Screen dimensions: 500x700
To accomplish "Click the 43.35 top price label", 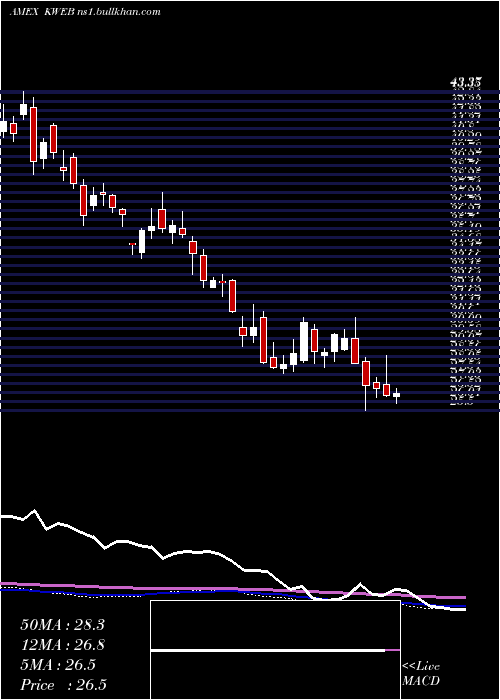I will (466, 82).
